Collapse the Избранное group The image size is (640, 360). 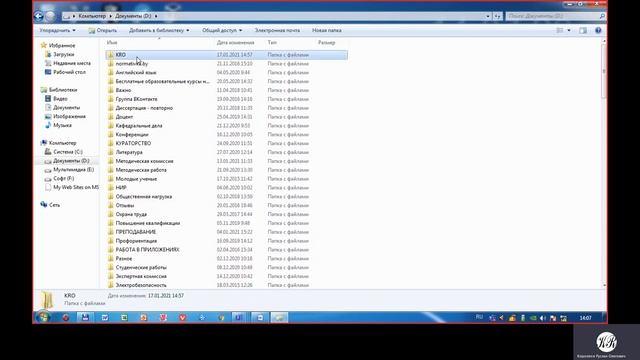(x=62, y=45)
